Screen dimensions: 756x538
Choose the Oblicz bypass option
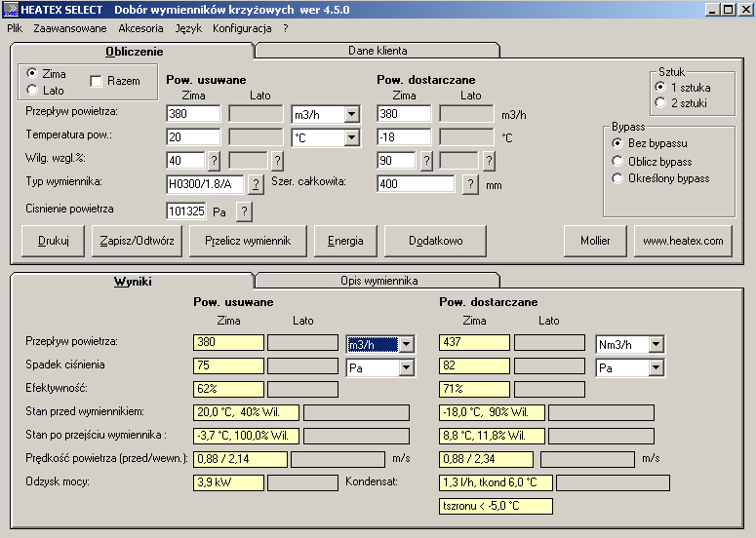coord(617,161)
